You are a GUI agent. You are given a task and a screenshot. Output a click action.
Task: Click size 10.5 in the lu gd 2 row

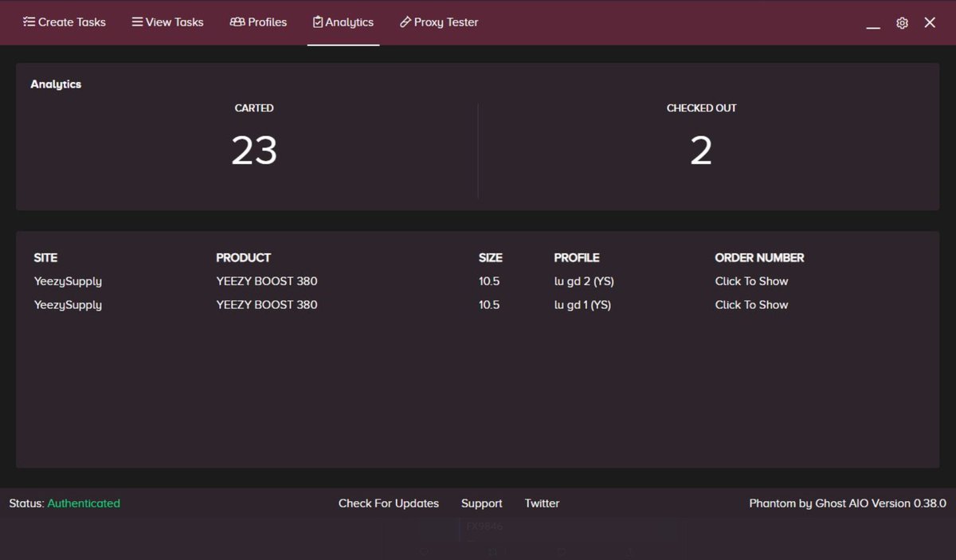point(489,281)
